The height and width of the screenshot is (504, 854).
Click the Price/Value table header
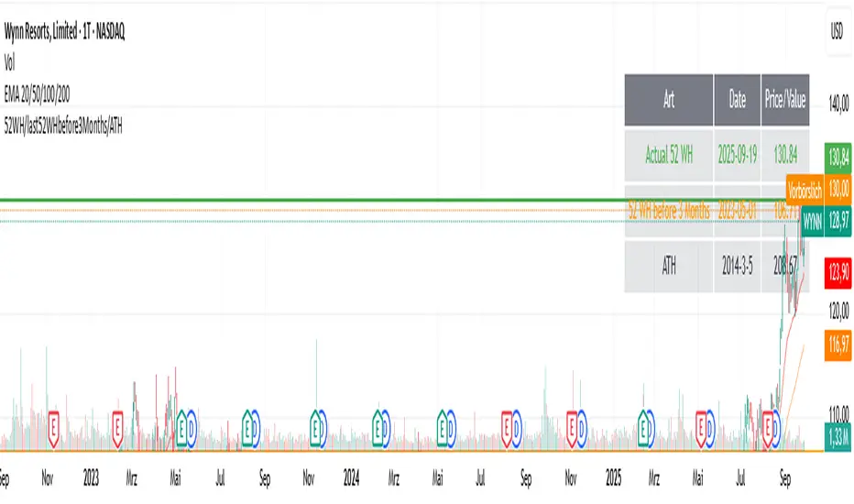785,100
